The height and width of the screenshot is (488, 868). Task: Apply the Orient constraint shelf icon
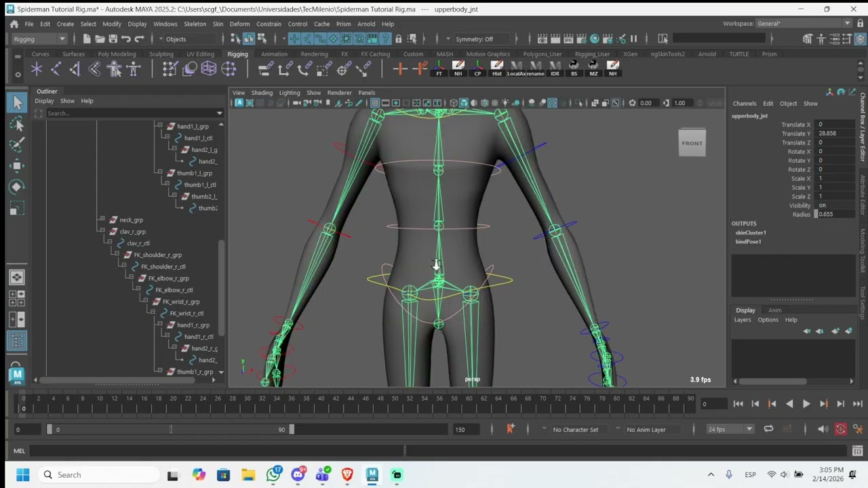[305, 68]
